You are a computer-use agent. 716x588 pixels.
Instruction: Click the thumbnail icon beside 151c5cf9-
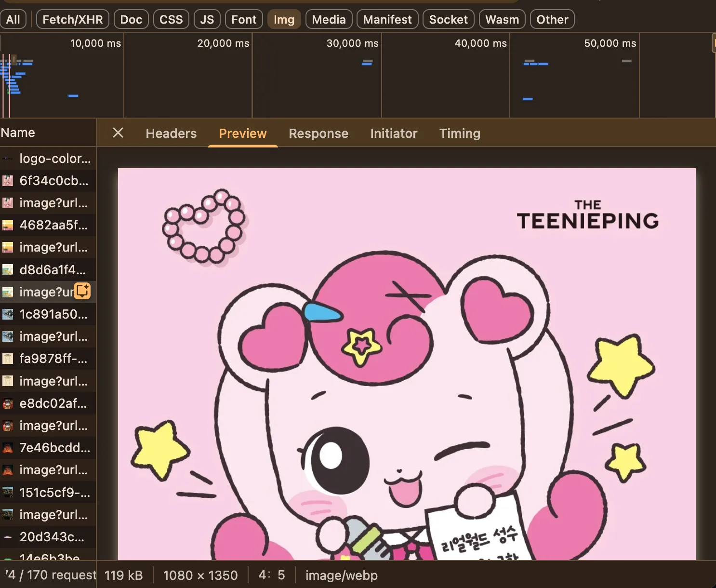point(8,492)
